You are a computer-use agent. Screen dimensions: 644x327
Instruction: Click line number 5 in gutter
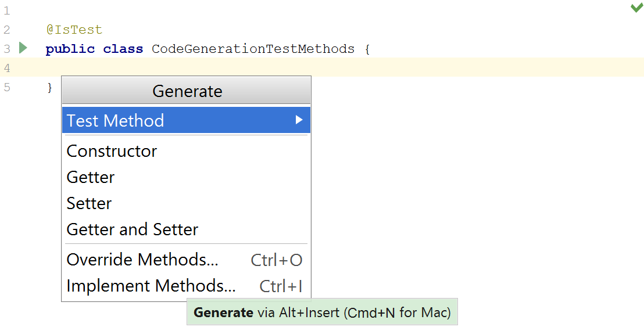[6, 88]
